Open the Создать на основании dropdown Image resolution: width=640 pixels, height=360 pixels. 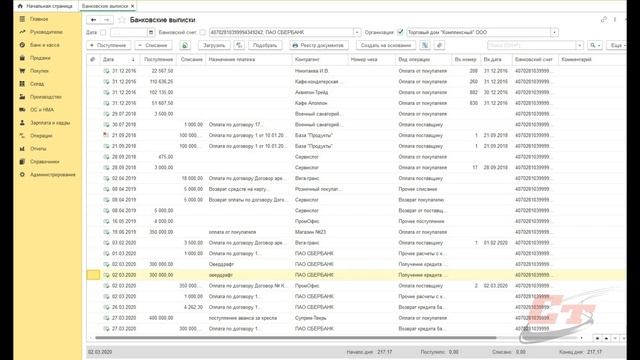click(x=386, y=45)
